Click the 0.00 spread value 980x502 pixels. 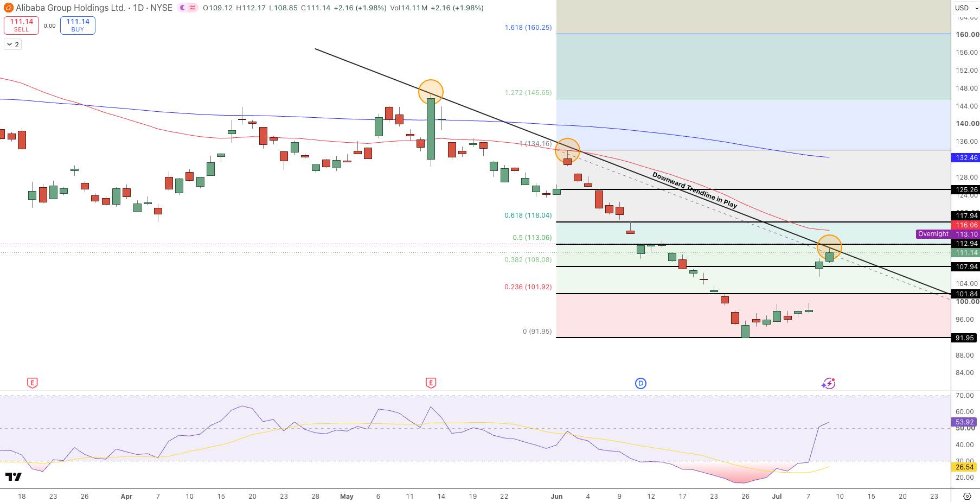pyautogui.click(x=49, y=26)
